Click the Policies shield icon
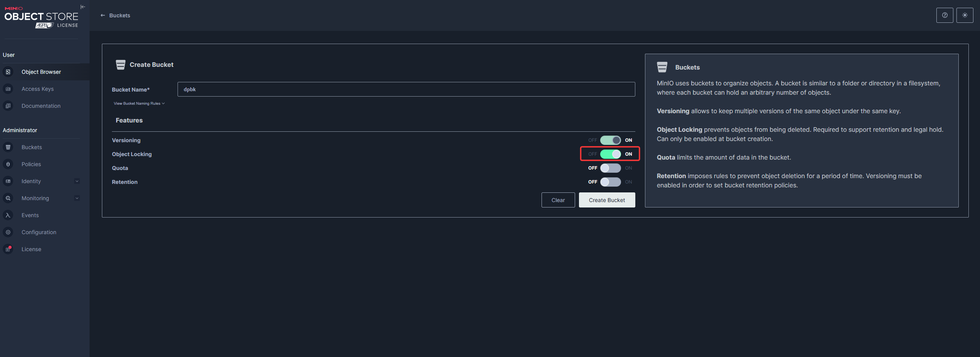Image resolution: width=980 pixels, height=357 pixels. point(8,164)
